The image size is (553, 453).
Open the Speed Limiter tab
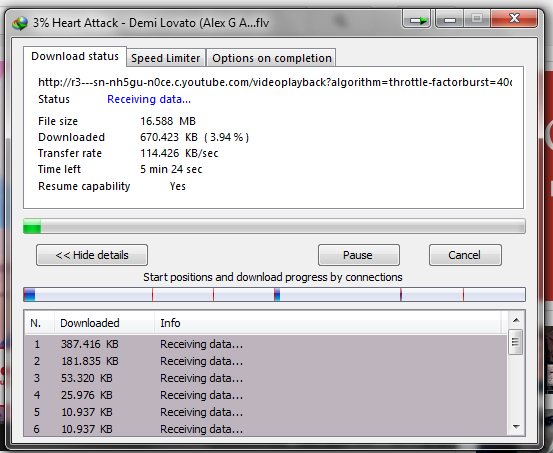[166, 58]
